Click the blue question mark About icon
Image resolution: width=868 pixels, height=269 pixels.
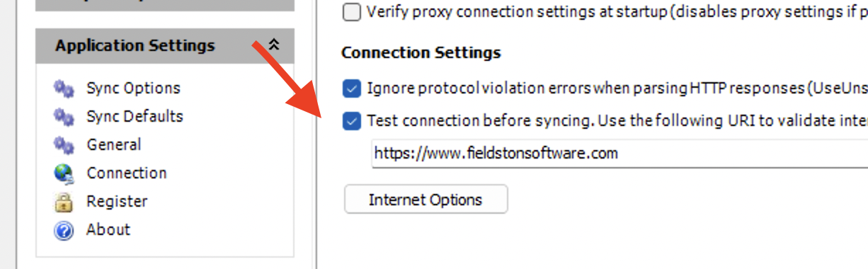point(64,230)
